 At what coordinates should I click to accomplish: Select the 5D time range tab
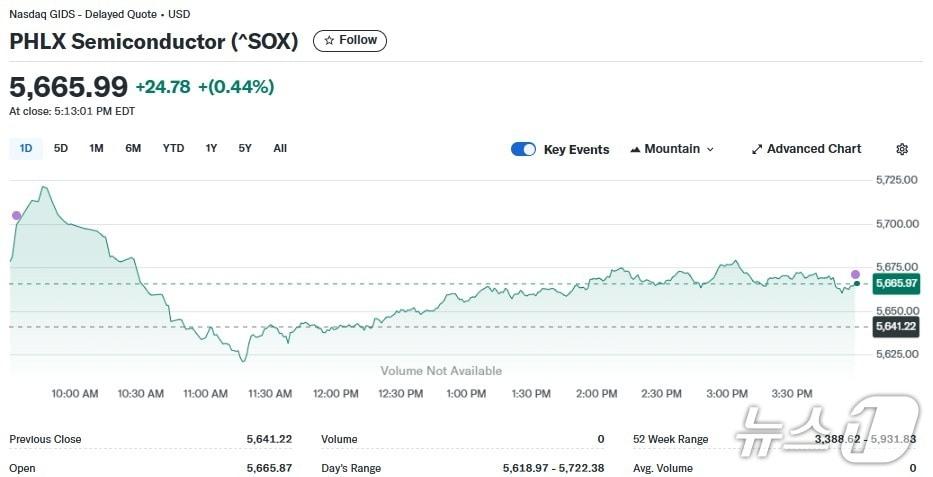61,148
